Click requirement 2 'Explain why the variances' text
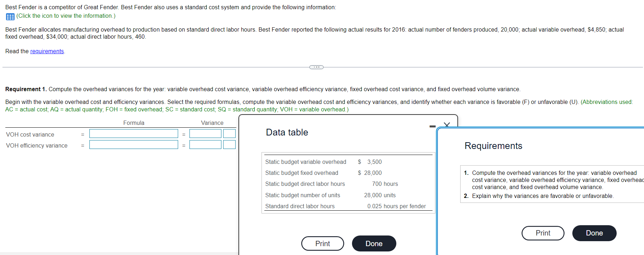The width and height of the screenshot is (644, 255). tap(543, 196)
